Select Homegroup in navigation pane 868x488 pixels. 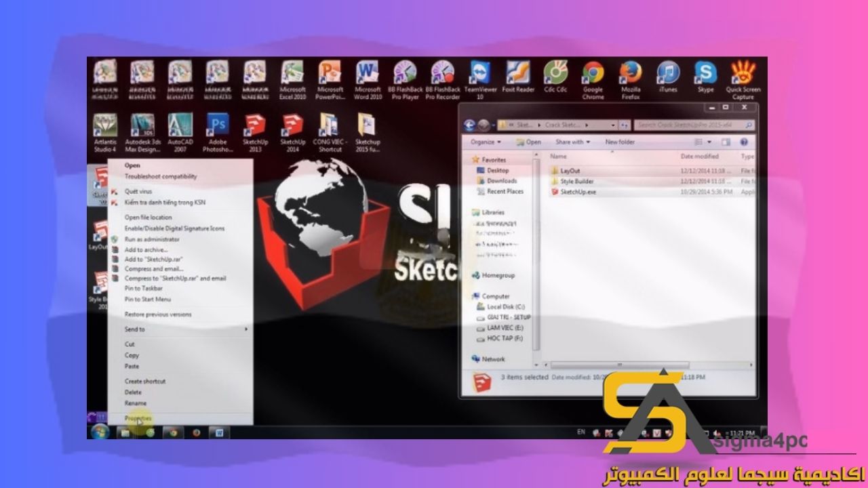point(493,276)
